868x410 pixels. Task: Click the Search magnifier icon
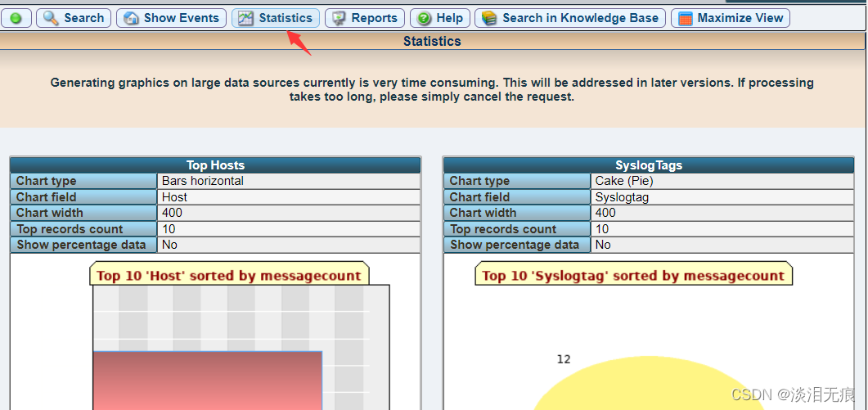click(51, 18)
